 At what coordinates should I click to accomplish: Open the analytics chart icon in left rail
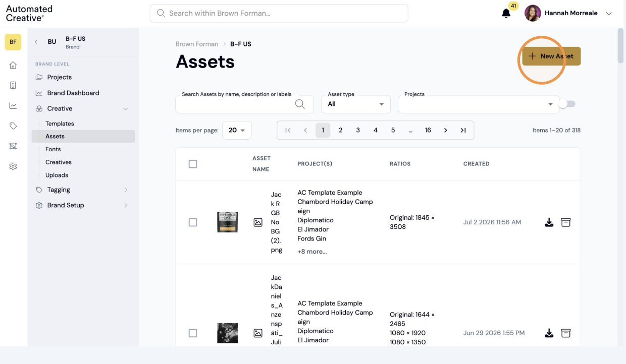click(13, 106)
